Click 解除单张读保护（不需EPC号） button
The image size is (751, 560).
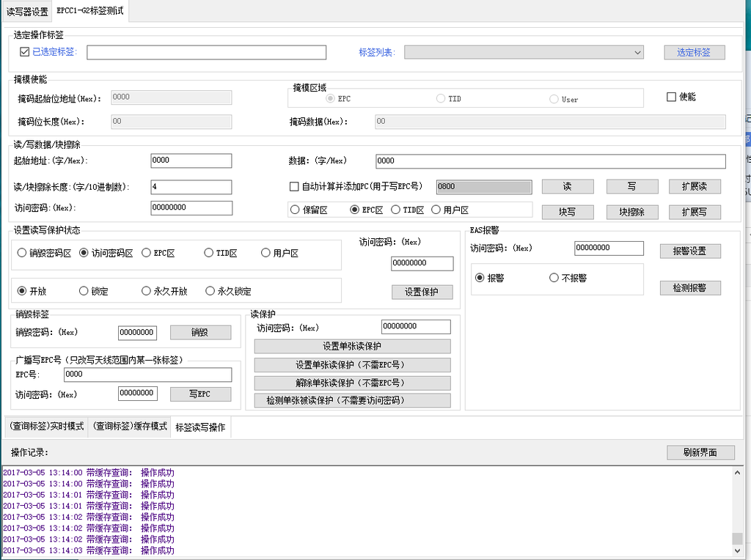click(x=353, y=383)
